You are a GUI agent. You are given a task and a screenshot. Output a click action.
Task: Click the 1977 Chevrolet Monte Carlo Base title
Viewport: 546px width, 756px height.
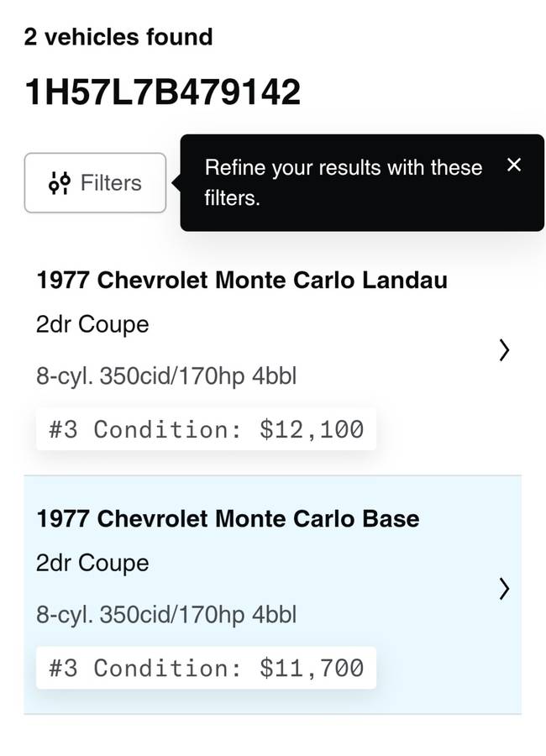click(x=227, y=519)
